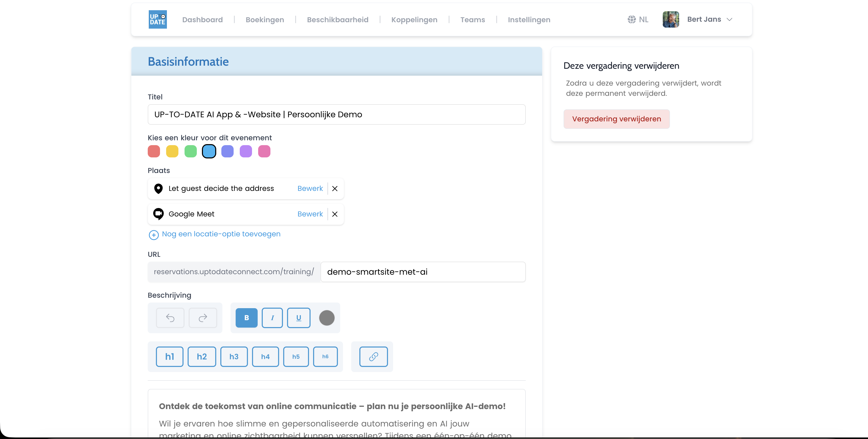Click the Titel input field
The height and width of the screenshot is (439, 868).
(x=336, y=114)
